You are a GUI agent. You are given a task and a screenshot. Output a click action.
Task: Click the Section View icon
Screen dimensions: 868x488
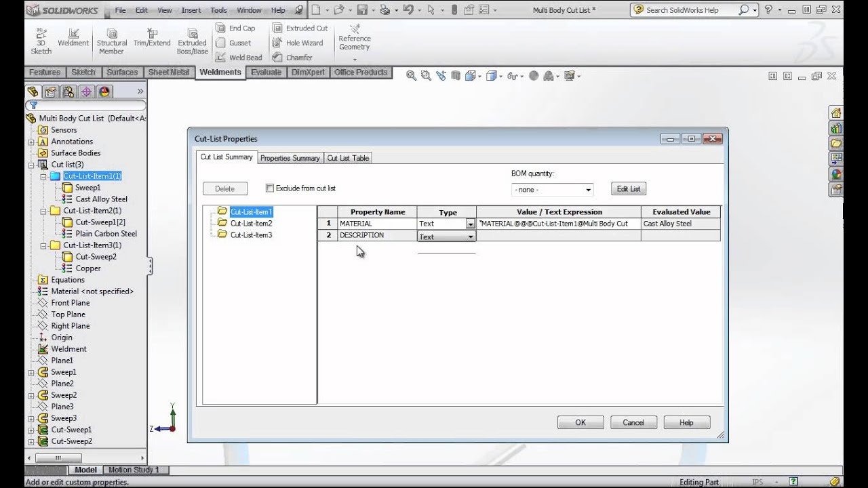point(456,76)
